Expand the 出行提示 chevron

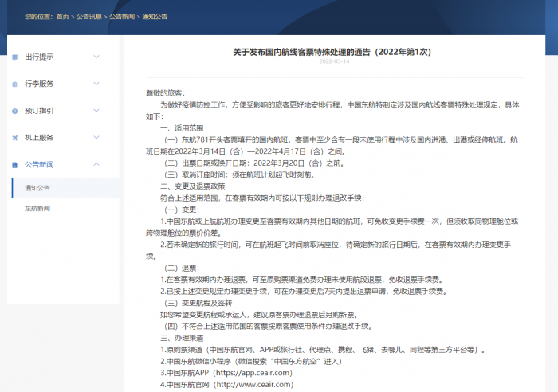pyautogui.click(x=96, y=57)
